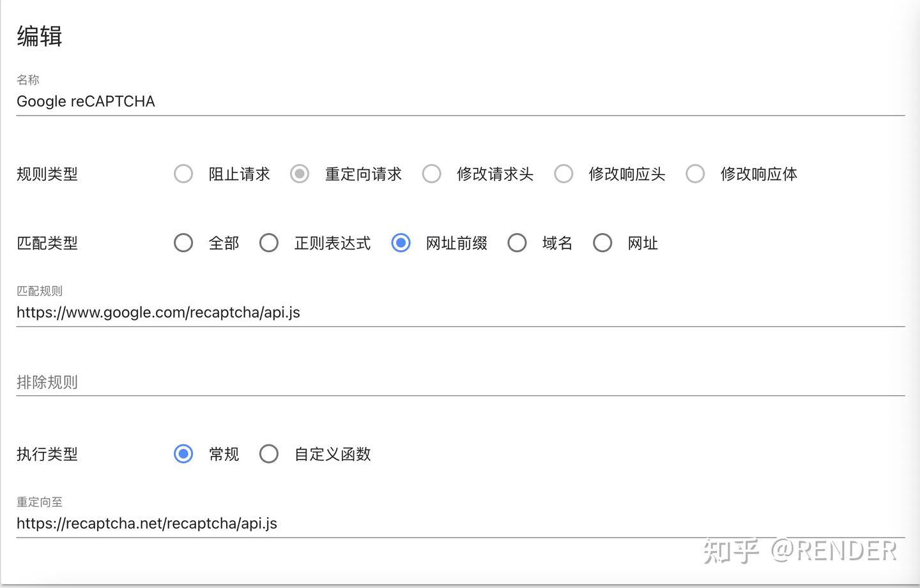Select the 自定义函数 execution type
The height and width of the screenshot is (588, 920).
pyautogui.click(x=269, y=454)
